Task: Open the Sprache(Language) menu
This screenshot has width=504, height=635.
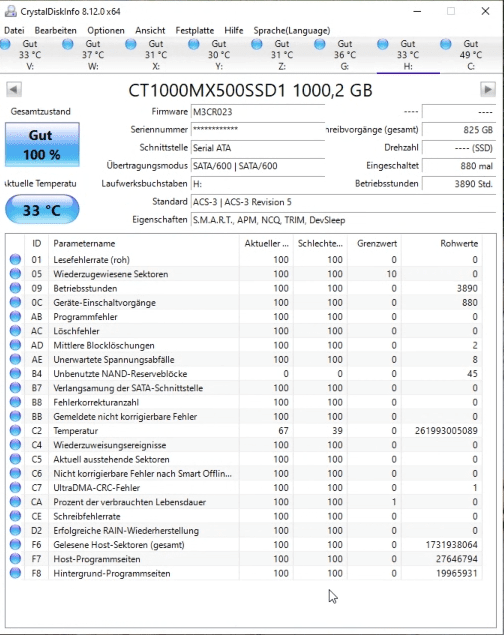Action: [292, 30]
